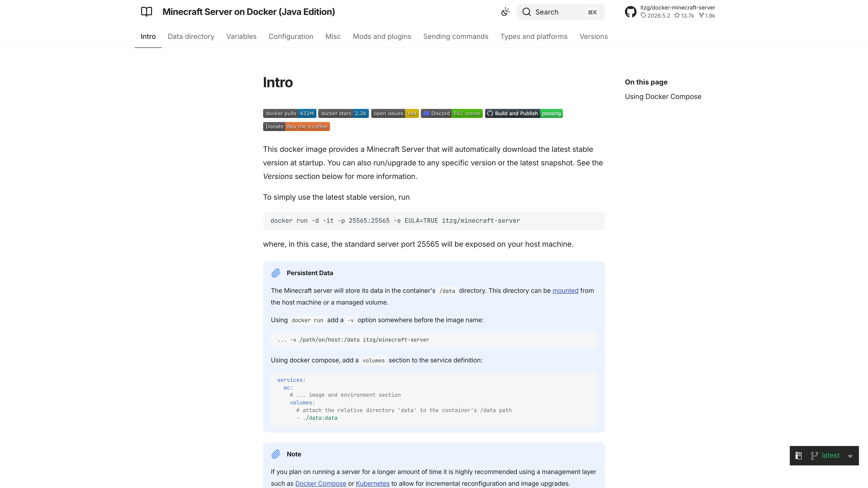Screen dimensions: 868x488
Task: Click the 'Note' admonition title
Action: tap(294, 454)
